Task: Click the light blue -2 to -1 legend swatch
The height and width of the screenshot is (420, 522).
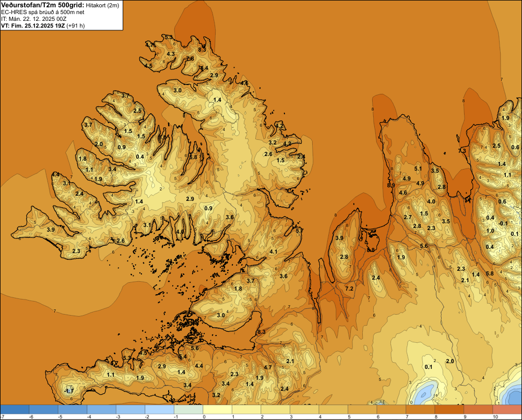Action: [x=159, y=410]
